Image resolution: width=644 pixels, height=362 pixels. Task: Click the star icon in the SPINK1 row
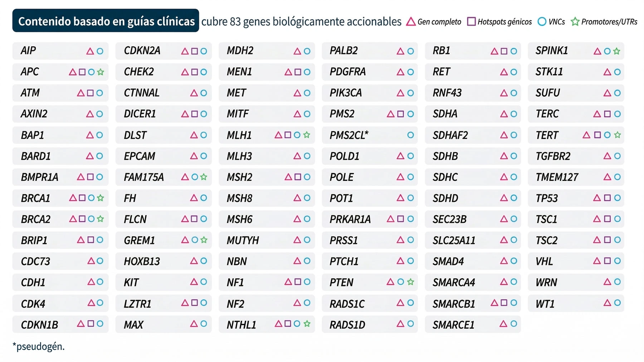click(x=616, y=51)
